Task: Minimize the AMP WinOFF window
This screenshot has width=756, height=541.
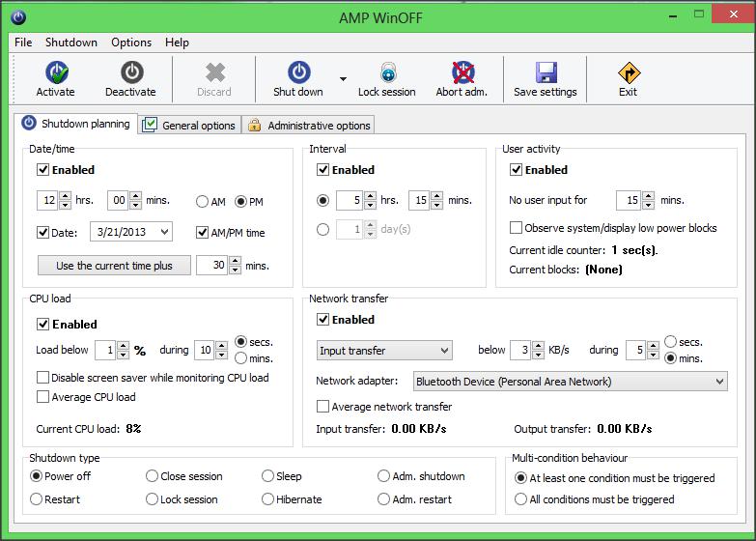Action: (673, 16)
